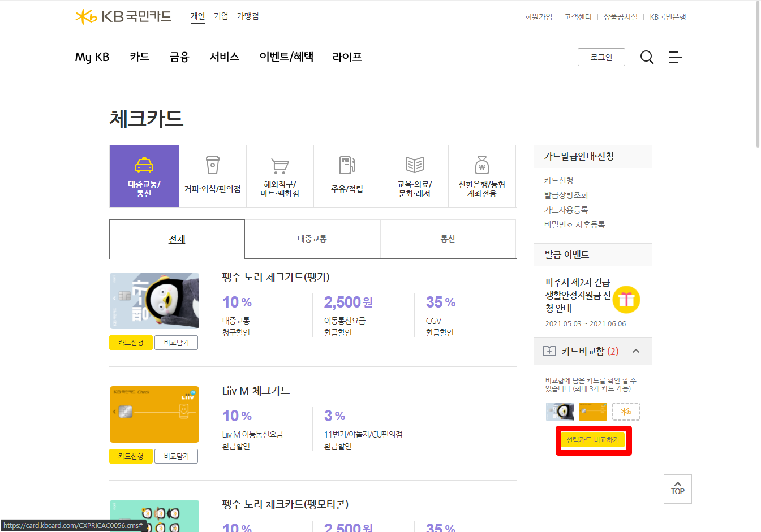This screenshot has height=532, width=761.
Task: Open the 회원가입 link
Action: coord(539,17)
